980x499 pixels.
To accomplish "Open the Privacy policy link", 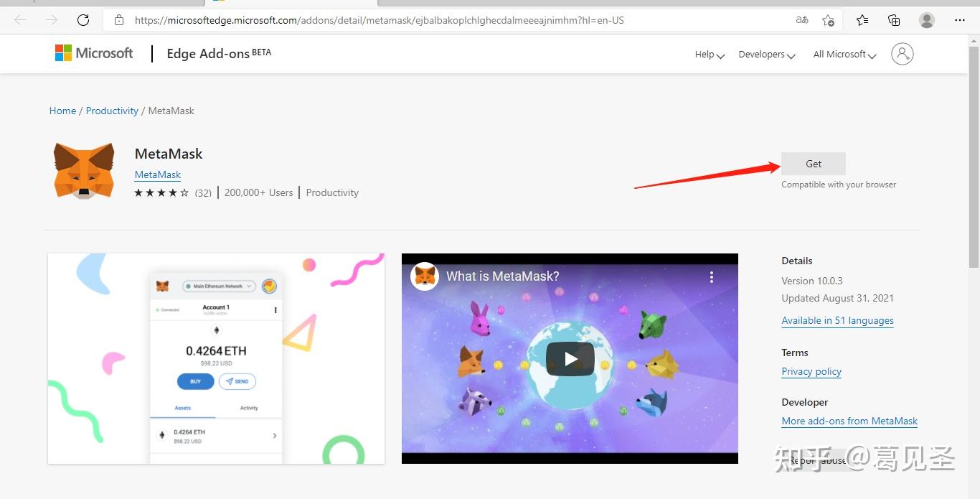I will [811, 372].
